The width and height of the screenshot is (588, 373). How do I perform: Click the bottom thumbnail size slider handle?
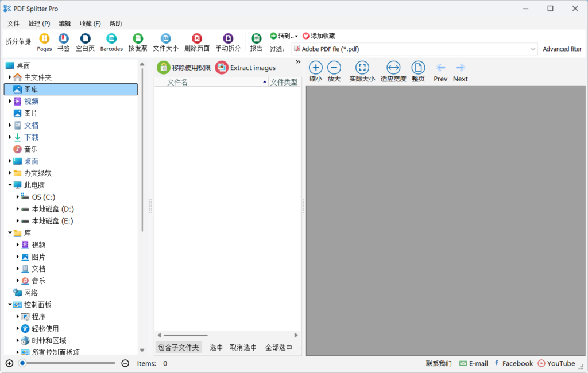[22, 363]
